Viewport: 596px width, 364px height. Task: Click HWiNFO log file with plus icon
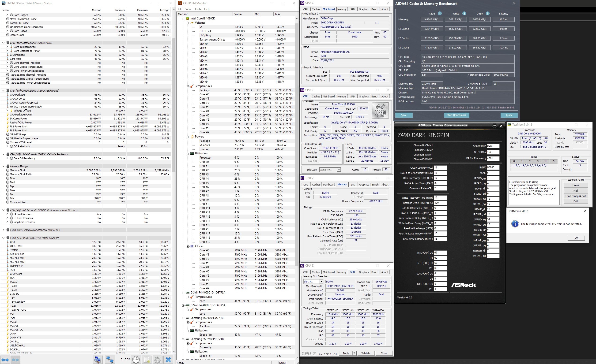tap(147, 360)
